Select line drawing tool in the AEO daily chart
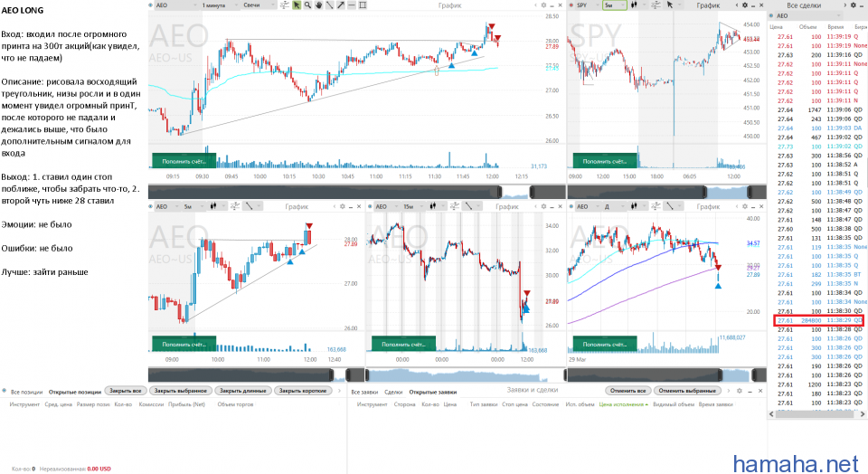The width and height of the screenshot is (868, 474). (x=670, y=206)
